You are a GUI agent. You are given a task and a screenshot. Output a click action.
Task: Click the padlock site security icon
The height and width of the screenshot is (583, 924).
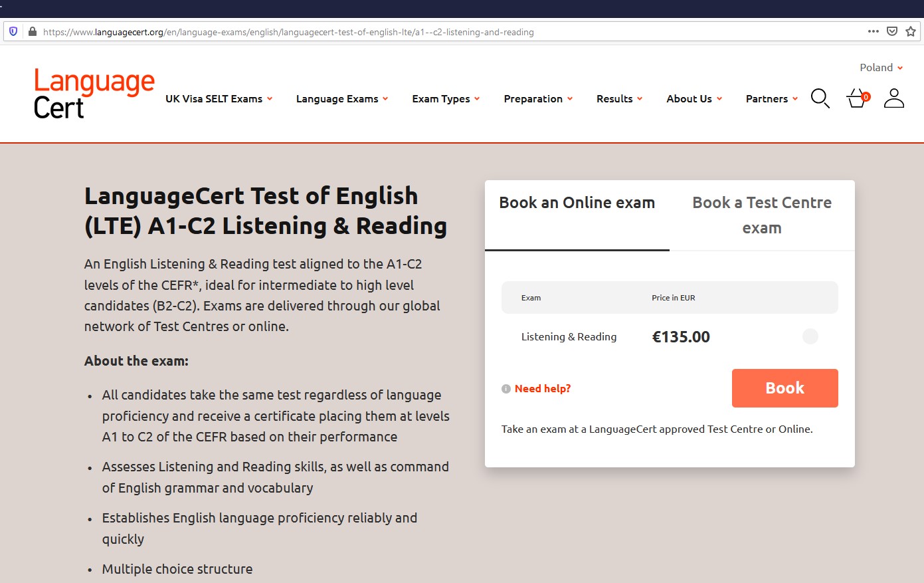(32, 31)
